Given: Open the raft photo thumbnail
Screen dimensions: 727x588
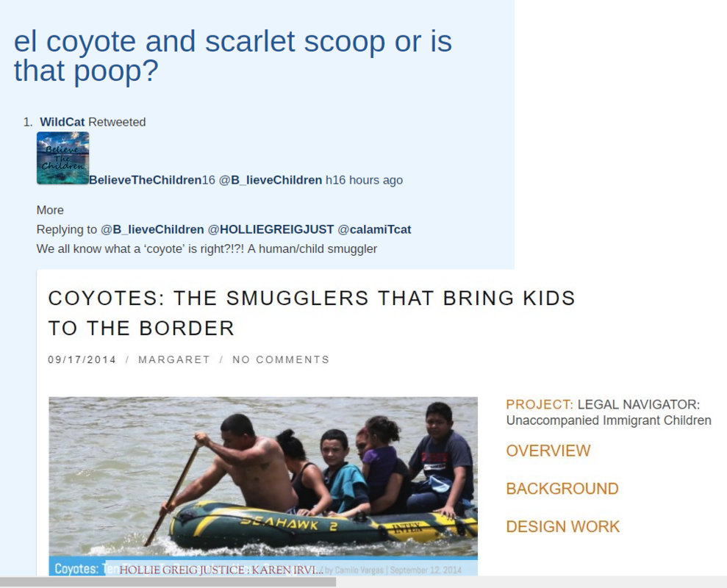Looking at the screenshot, I should coord(263,486).
